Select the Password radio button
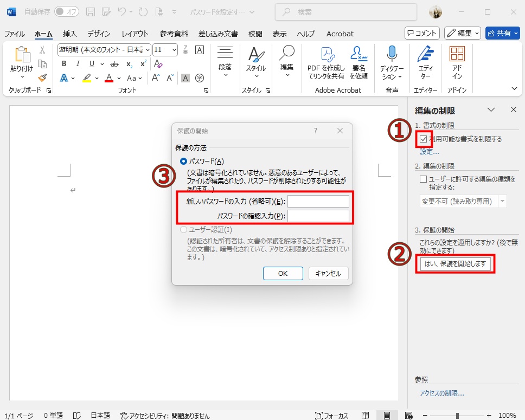Image resolution: width=525 pixels, height=420 pixels. [183, 161]
